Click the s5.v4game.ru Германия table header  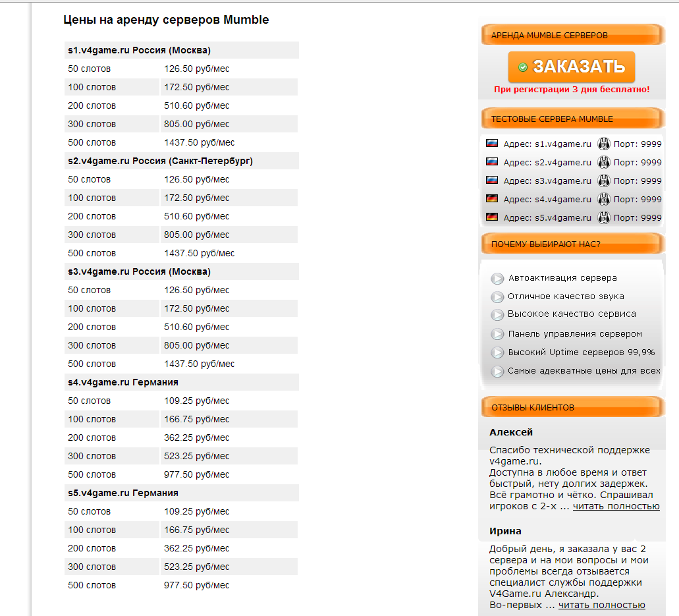point(182,493)
